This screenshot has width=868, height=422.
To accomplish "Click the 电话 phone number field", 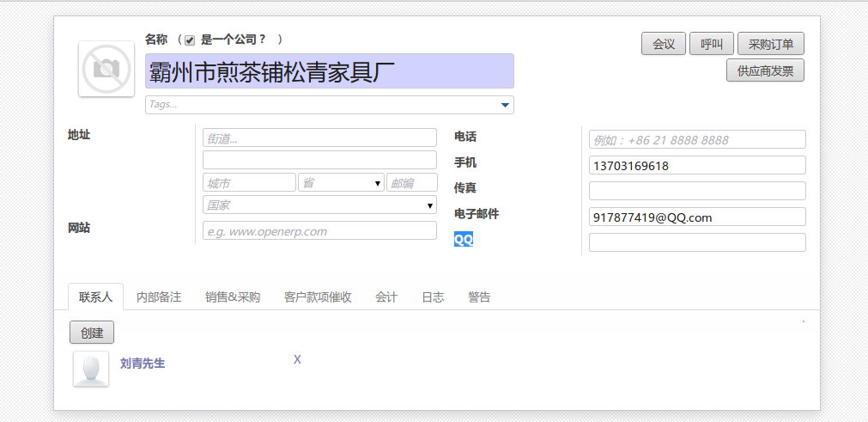I will (x=697, y=139).
